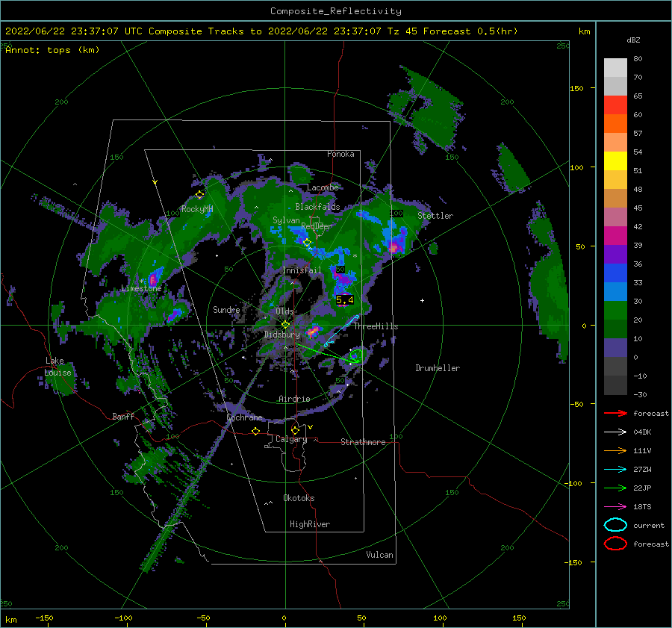672x628 pixels.
Task: Pick the yellow 51-54 dBZ swatch
Action: [615, 161]
